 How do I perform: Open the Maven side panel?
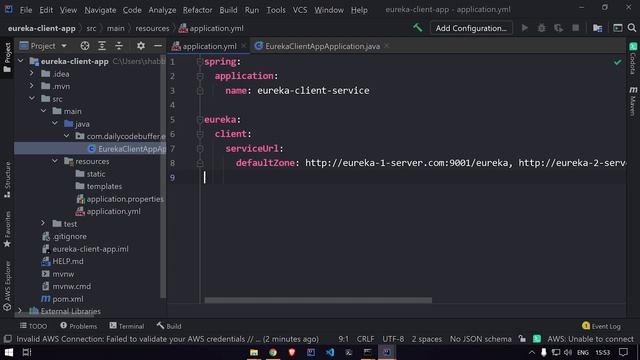pos(633,101)
